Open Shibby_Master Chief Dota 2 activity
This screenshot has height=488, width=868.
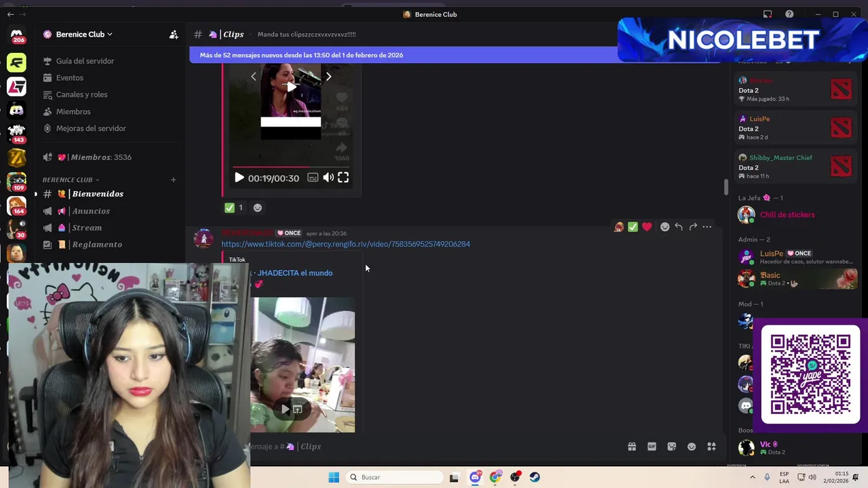796,167
